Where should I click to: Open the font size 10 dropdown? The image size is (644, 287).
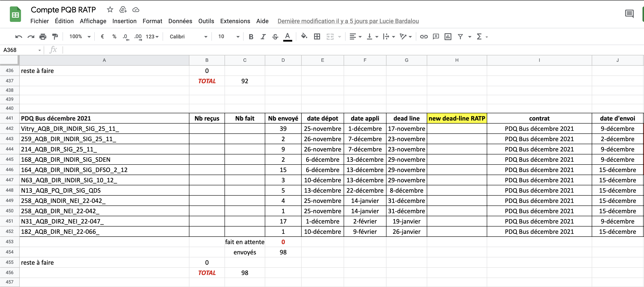coord(229,37)
